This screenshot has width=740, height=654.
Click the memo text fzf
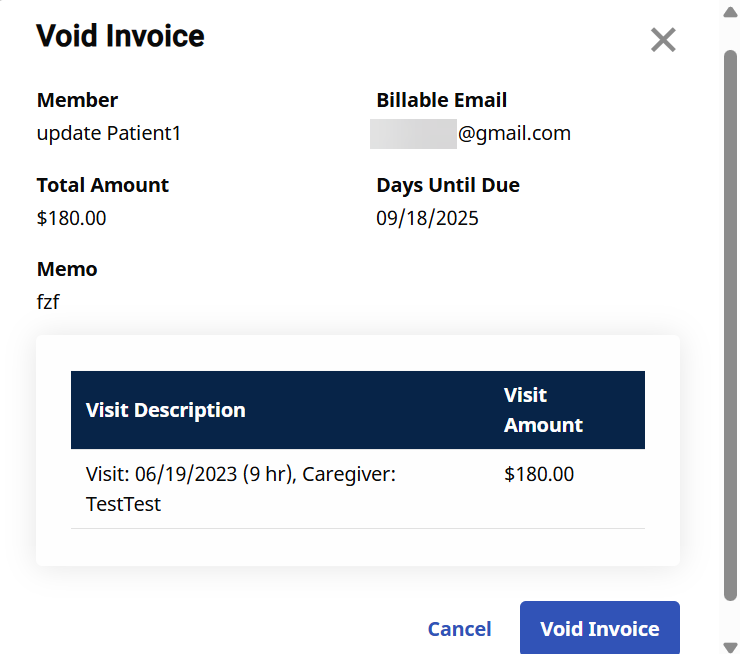[x=48, y=302]
